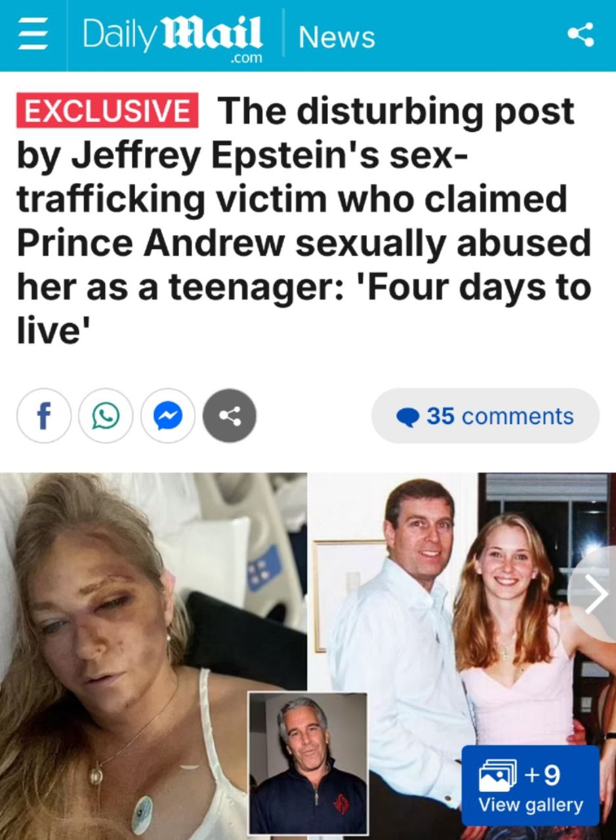Select the News section tab
The height and width of the screenshot is (840, 616).
click(337, 37)
